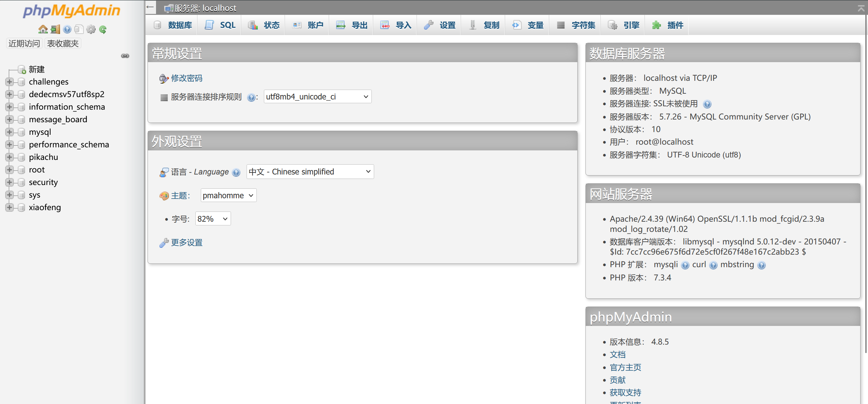
Task: Open the language dropdown 中文 - Chinese simplified
Action: (310, 172)
